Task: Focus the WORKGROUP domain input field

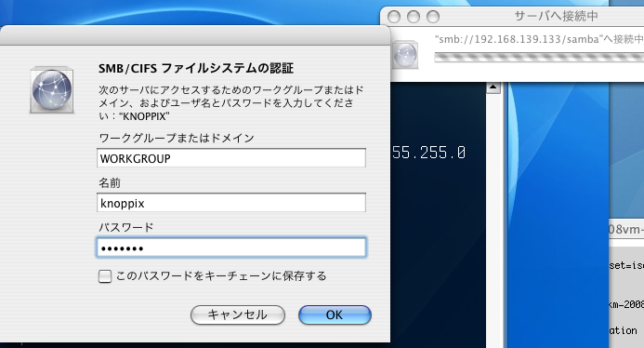Action: click(x=231, y=158)
